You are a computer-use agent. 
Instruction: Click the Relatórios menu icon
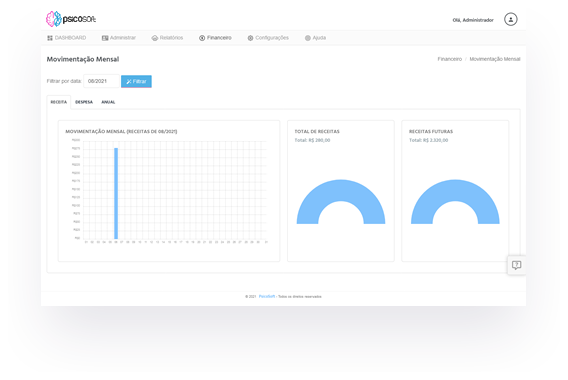pos(155,38)
